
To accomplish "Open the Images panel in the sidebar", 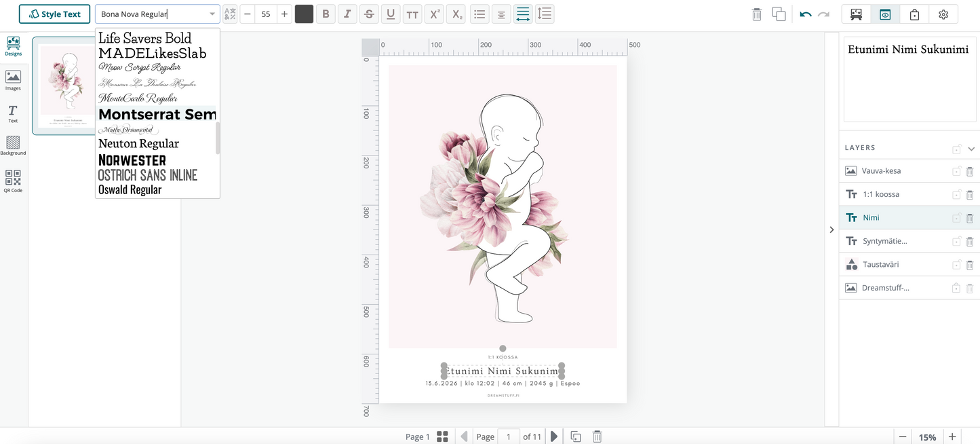I will click(x=13, y=80).
